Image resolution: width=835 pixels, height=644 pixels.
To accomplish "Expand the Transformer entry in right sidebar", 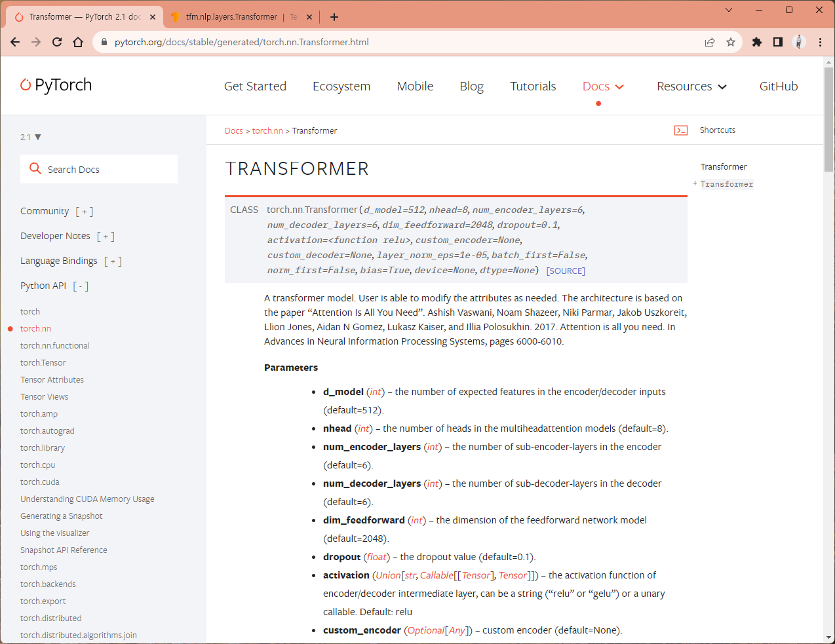I will (695, 183).
